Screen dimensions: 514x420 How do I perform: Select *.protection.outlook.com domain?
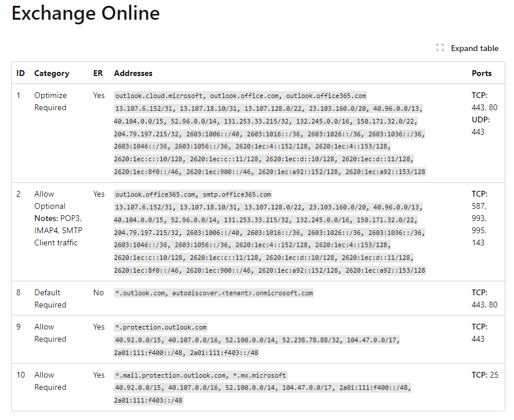[x=161, y=327]
